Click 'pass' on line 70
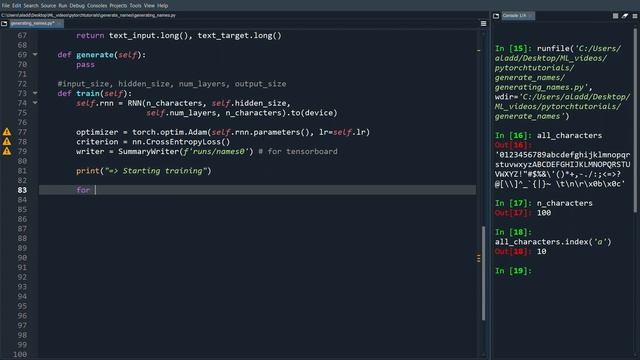Screen dimensions: 640x360 pyautogui.click(x=85, y=64)
